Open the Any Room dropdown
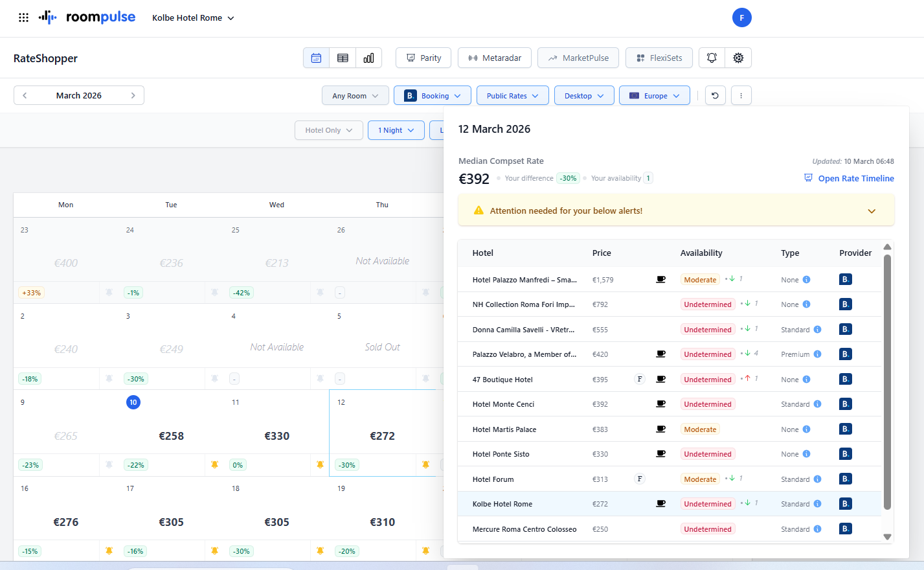The height and width of the screenshot is (570, 924). point(355,95)
